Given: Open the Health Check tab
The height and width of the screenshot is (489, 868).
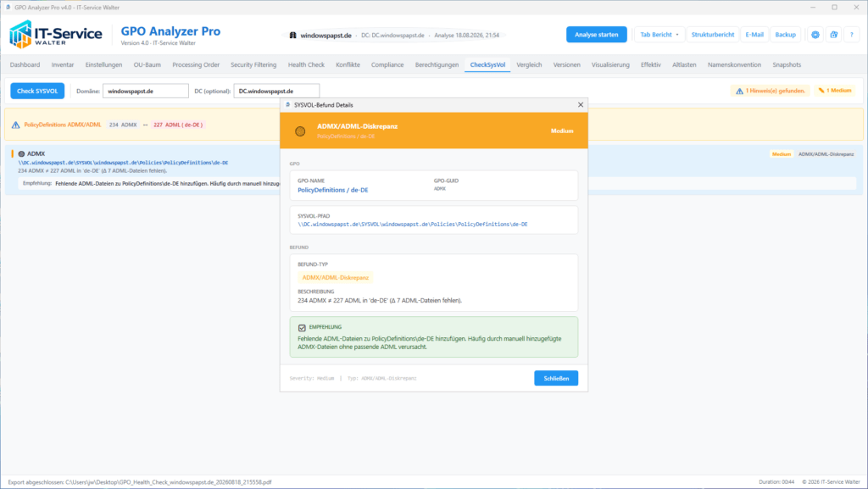Looking at the screenshot, I should point(306,64).
